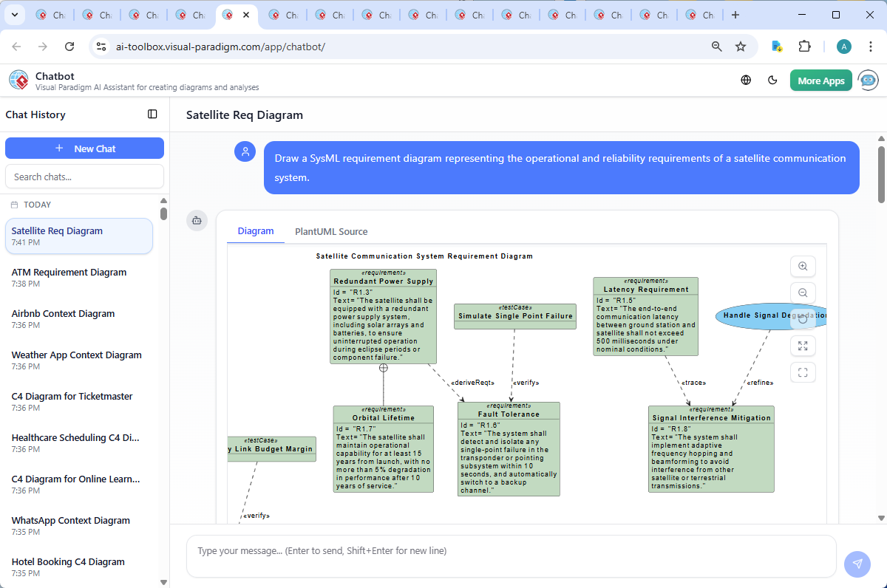Expand the diagram to fullscreen
Image resolution: width=887 pixels, height=588 pixels.
(x=803, y=346)
